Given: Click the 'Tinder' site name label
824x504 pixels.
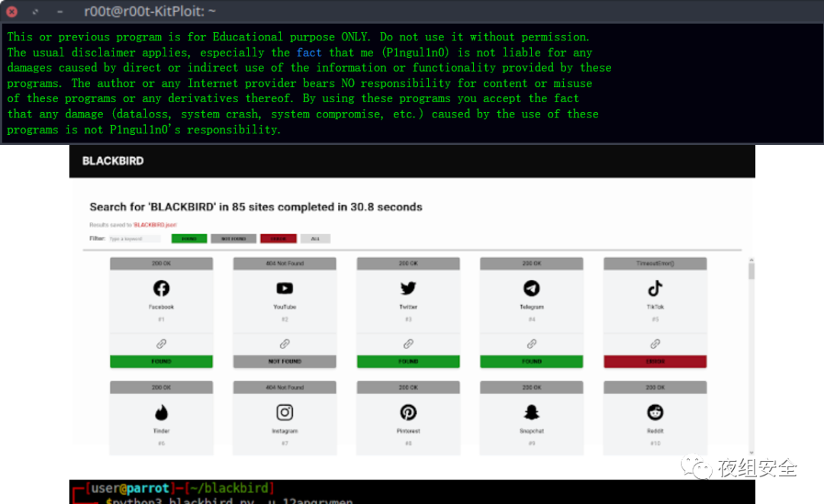Looking at the screenshot, I should 161,431.
